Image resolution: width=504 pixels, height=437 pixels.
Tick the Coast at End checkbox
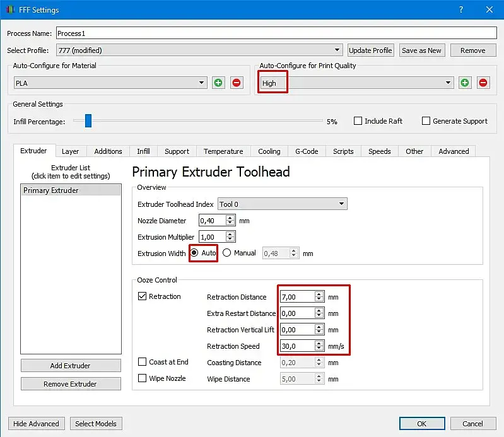[142, 362]
